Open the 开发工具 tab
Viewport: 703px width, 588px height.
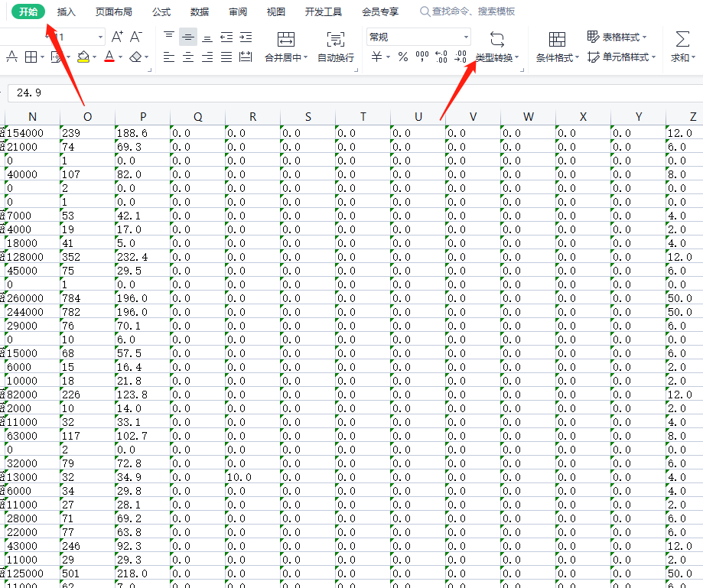[324, 11]
